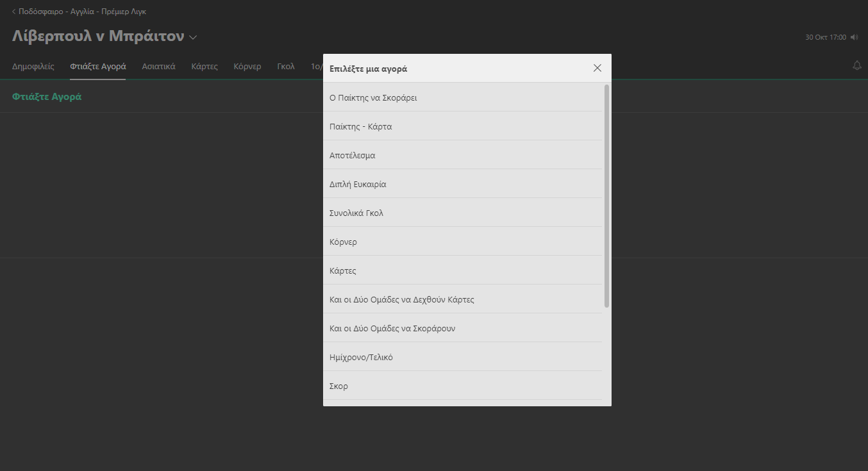Select Ημίχρονο/Τελικό market
The width and height of the screenshot is (868, 471).
[x=462, y=357]
